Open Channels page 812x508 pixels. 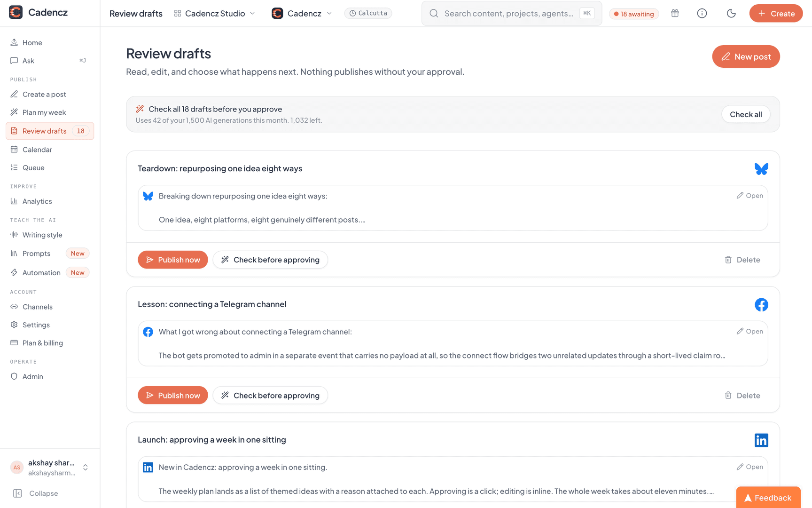pos(50,307)
